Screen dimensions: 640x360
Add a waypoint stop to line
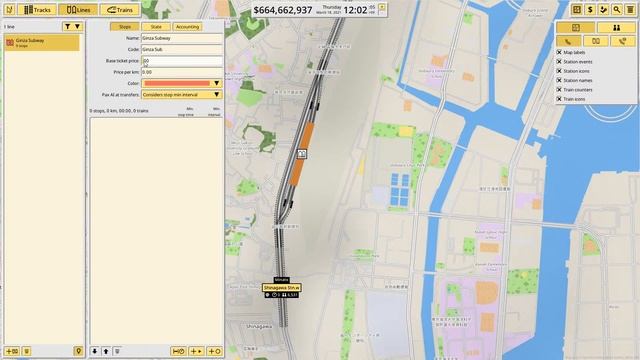(x=196, y=351)
